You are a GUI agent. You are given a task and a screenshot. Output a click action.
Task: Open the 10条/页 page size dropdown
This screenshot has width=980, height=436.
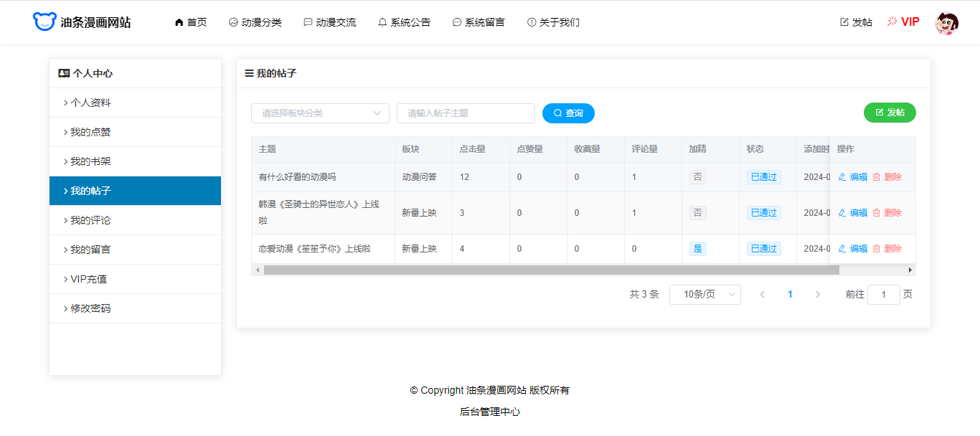705,295
